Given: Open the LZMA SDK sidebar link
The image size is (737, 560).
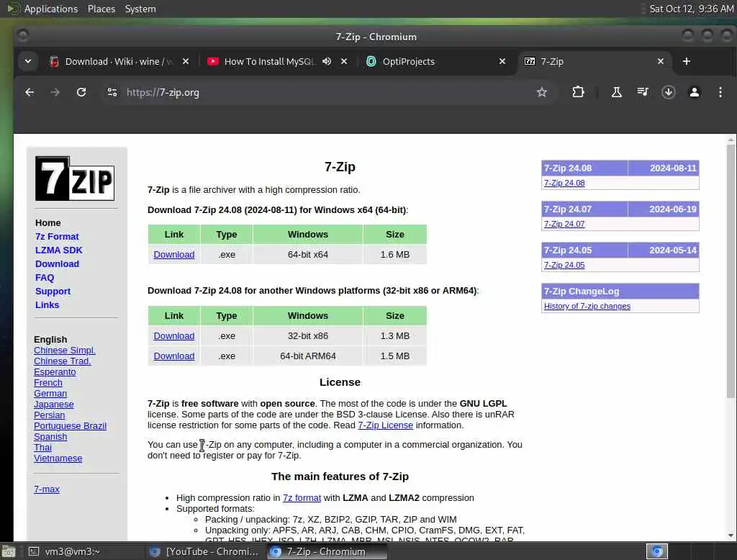Looking at the screenshot, I should pyautogui.click(x=59, y=250).
